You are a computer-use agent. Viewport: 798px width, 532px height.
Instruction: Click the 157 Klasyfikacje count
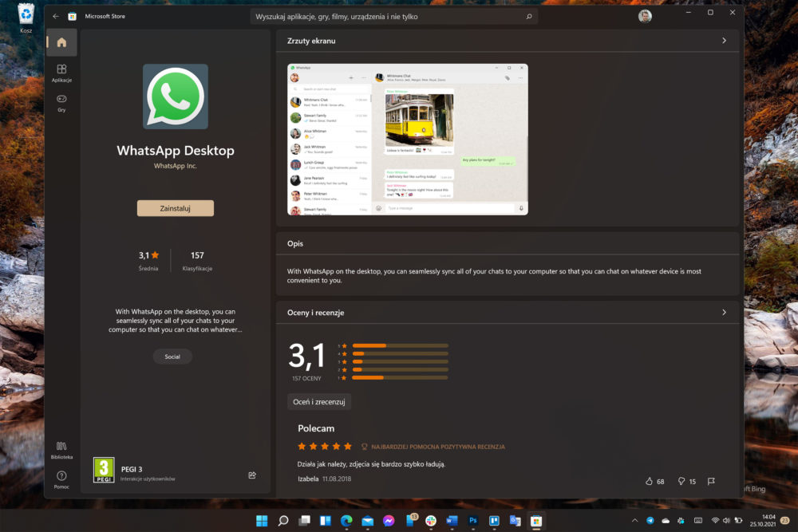click(x=197, y=260)
